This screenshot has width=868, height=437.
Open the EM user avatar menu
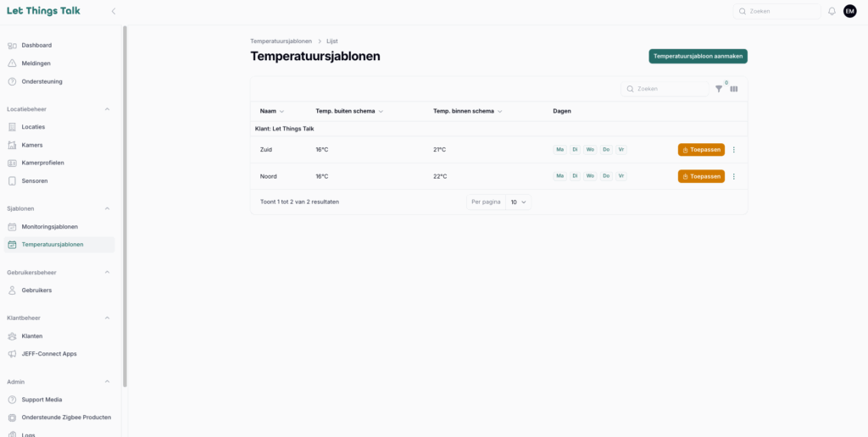click(849, 12)
